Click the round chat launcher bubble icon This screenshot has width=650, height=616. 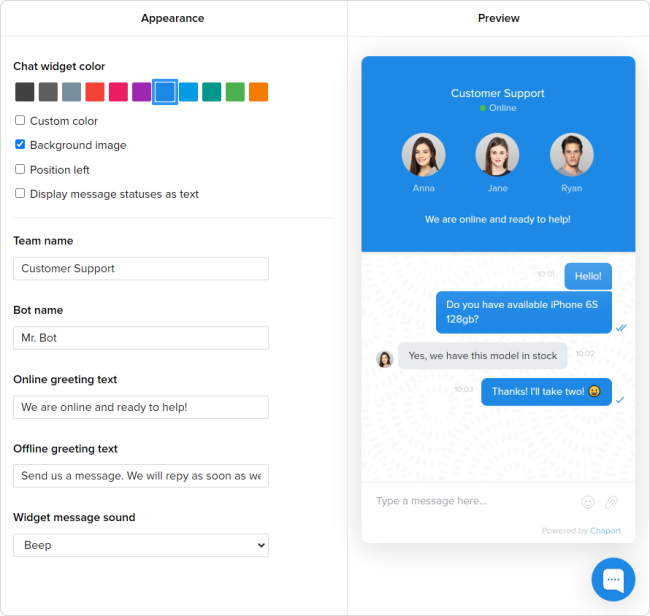(x=613, y=579)
